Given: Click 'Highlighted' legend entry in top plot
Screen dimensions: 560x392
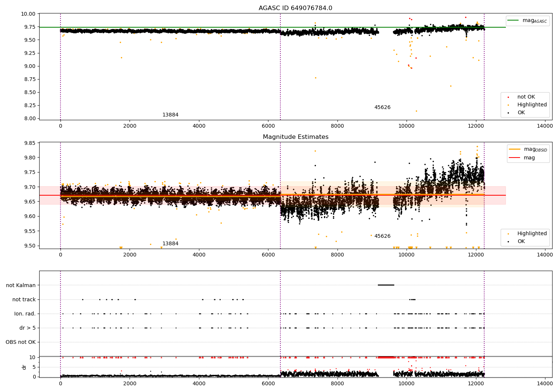Looking at the screenshot, I should click(532, 105).
